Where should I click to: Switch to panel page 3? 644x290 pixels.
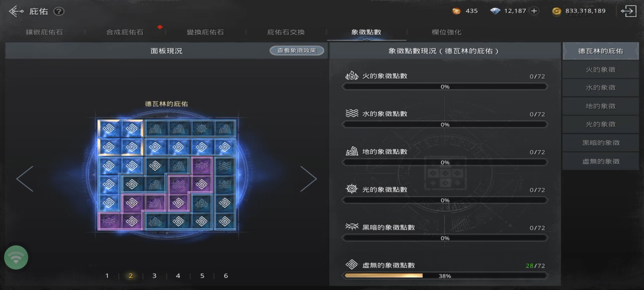[154, 275]
